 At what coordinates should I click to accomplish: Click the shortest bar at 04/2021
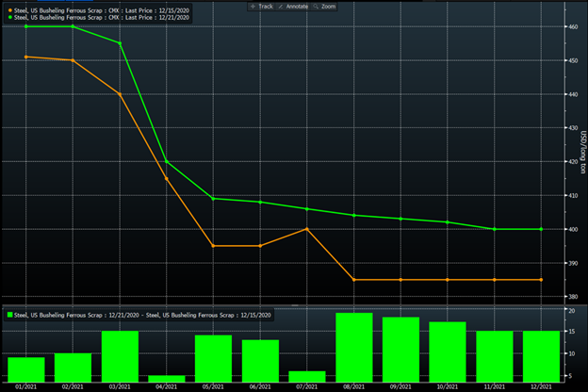click(x=167, y=377)
